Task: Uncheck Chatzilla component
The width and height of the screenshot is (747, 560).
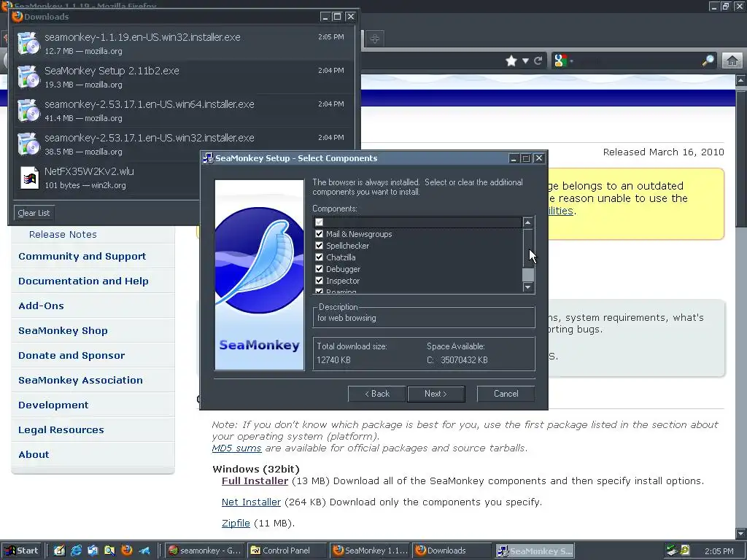Action: [x=320, y=257]
